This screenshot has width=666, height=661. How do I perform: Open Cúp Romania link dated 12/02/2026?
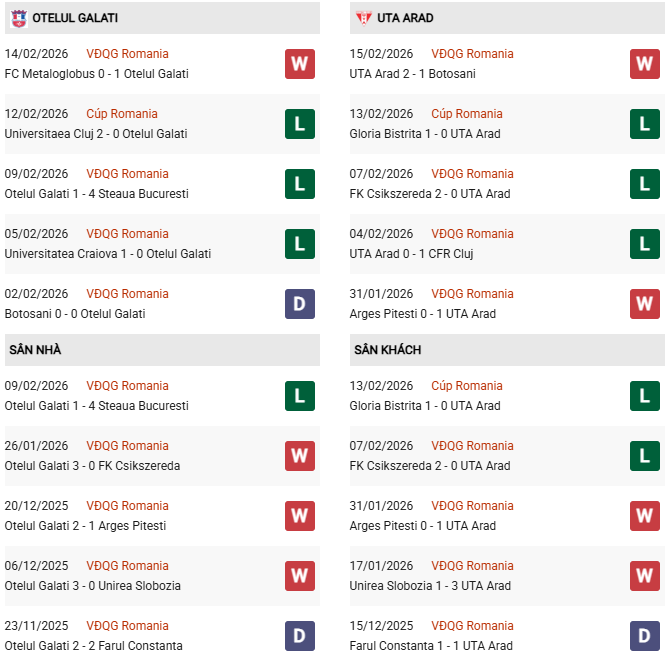click(122, 114)
